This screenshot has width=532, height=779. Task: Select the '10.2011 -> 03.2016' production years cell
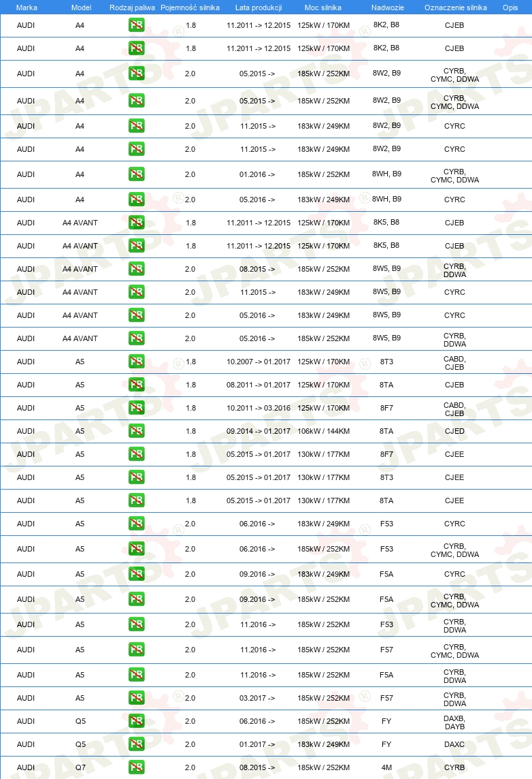[259, 409]
